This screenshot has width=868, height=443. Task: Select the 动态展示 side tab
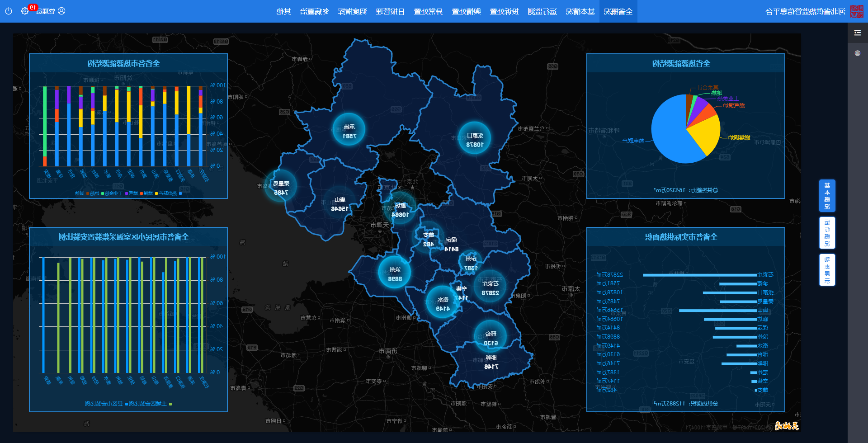(827, 270)
